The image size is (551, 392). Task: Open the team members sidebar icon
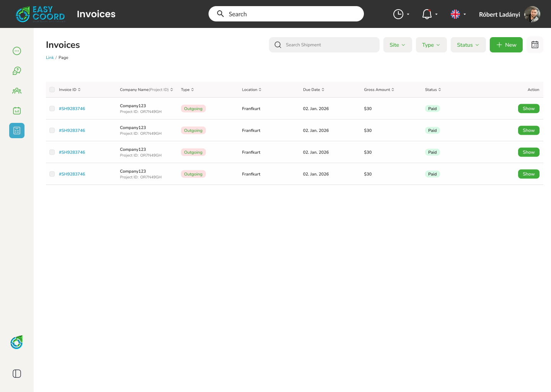click(17, 91)
